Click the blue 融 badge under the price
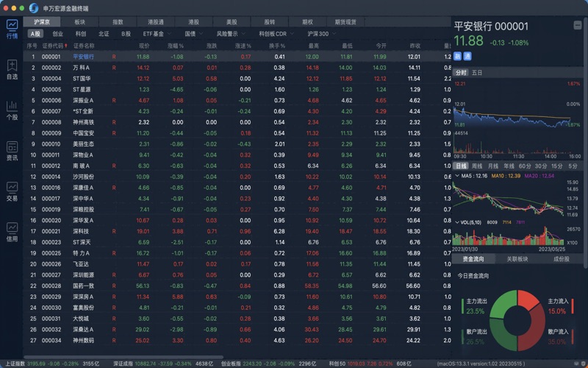 pyautogui.click(x=458, y=55)
